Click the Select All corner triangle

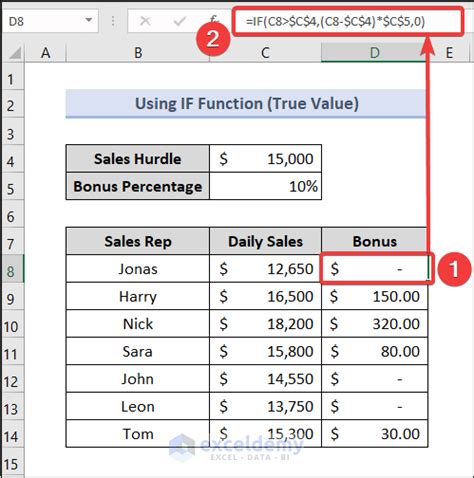pos(15,53)
